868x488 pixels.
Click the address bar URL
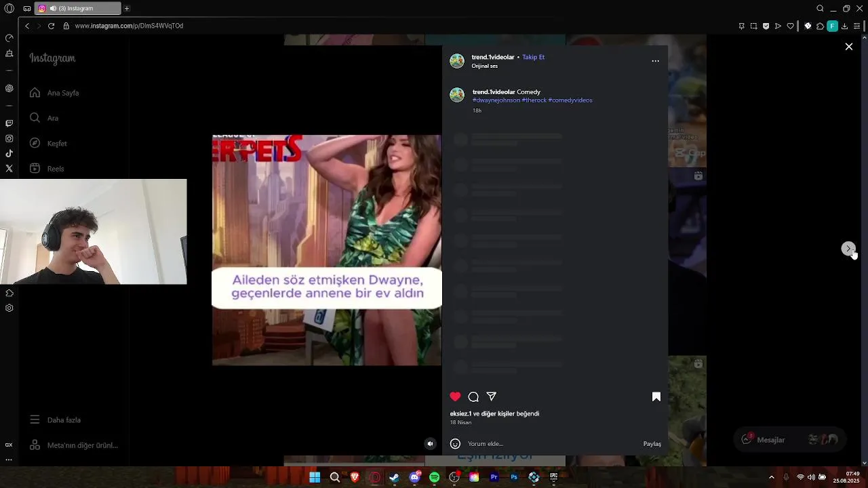point(129,26)
